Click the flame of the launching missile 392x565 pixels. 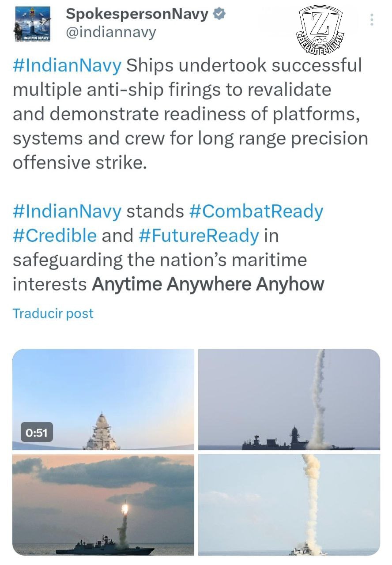pos(125,509)
